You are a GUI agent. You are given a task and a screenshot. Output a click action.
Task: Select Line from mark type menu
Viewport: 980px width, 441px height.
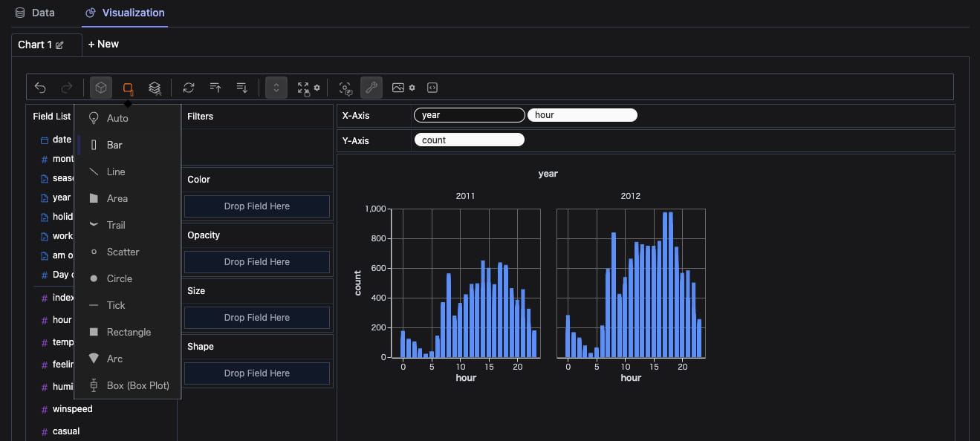click(x=116, y=171)
